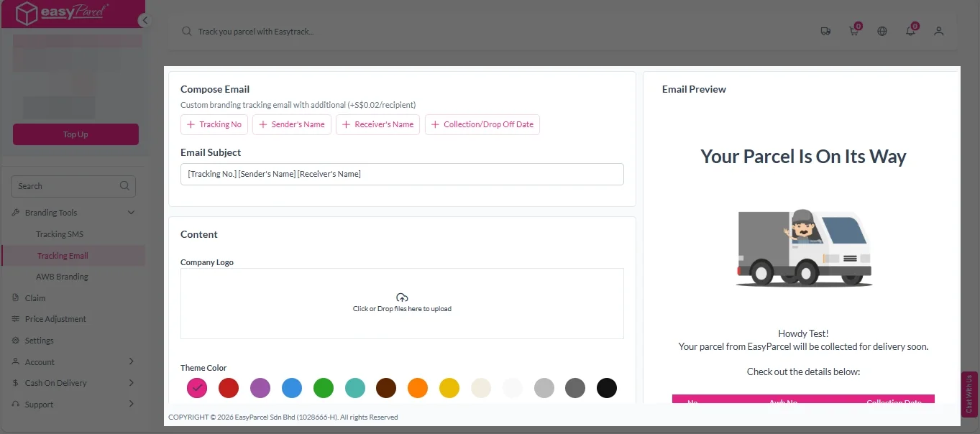Click the Email Subject input field
Viewport: 980px width, 434px height.
pyautogui.click(x=402, y=175)
